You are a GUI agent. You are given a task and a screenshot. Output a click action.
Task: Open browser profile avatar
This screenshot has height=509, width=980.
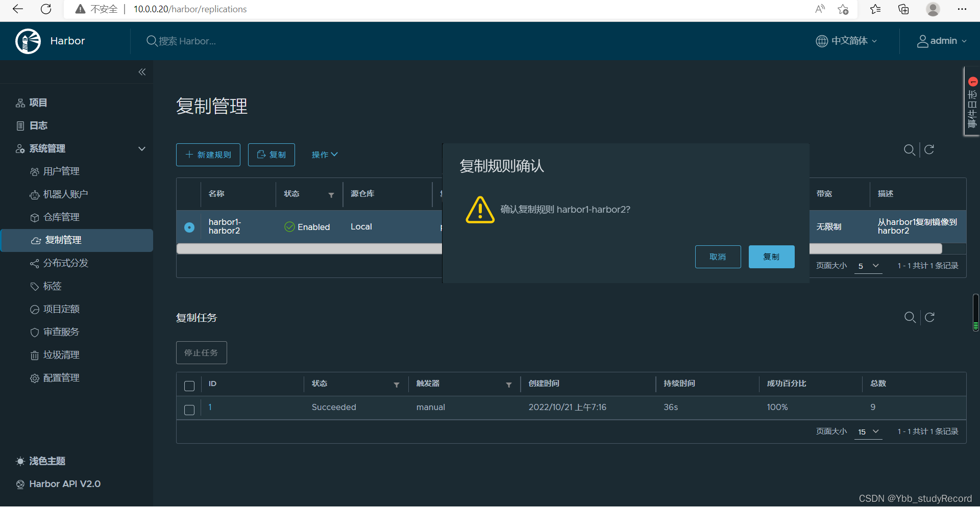[x=933, y=9]
